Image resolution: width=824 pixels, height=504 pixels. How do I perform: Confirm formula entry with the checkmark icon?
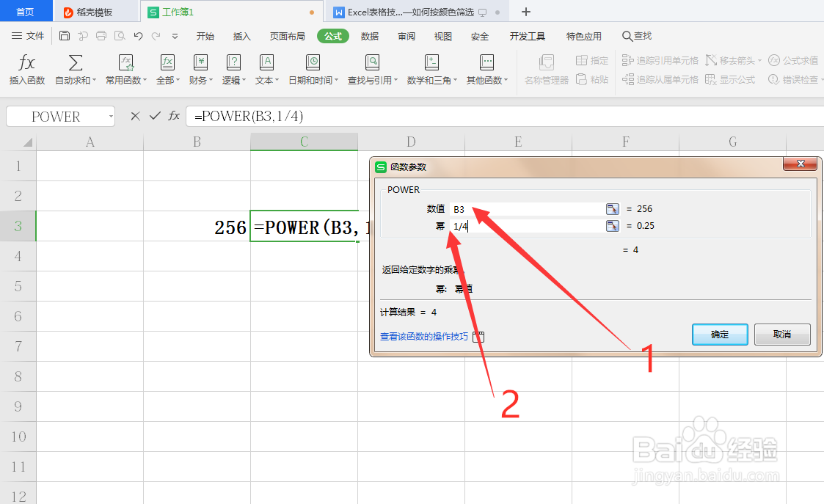click(155, 116)
